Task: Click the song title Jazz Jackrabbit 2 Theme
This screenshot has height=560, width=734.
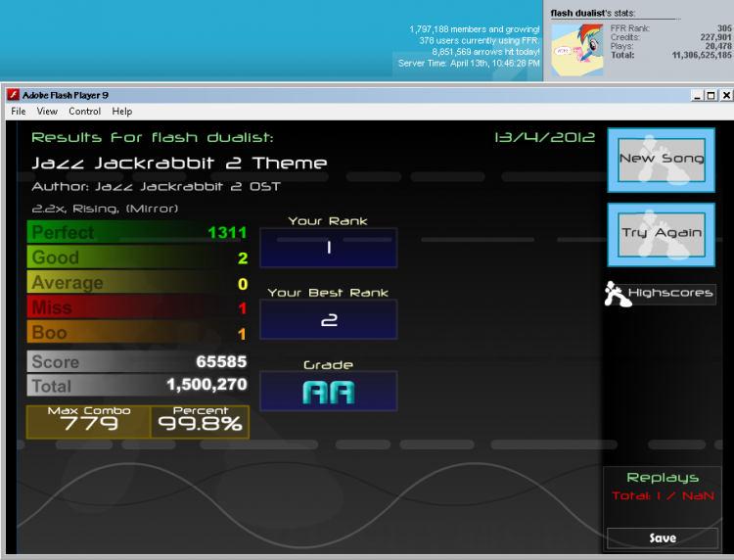Action: (179, 163)
